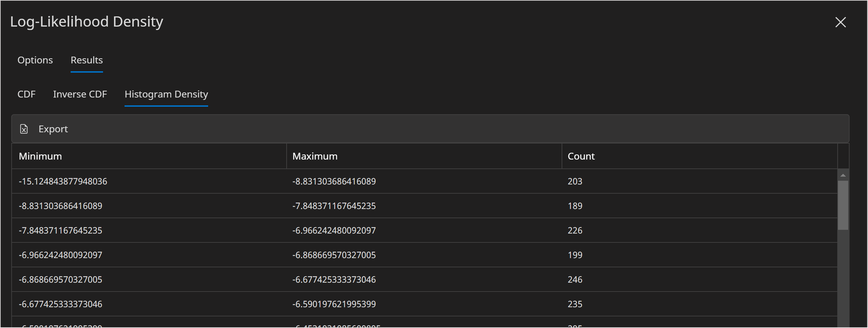
Task: Click the maximum cell -6.966242480092097
Action: [x=334, y=230]
